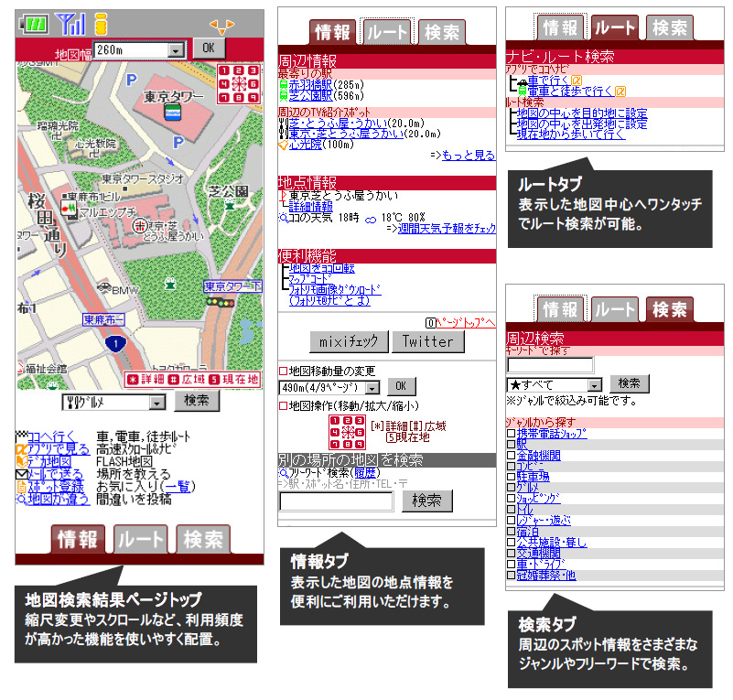Open the 490m(4/9ページ) movement dropdown
Viewport: 733px width, 700px height.
[x=329, y=387]
